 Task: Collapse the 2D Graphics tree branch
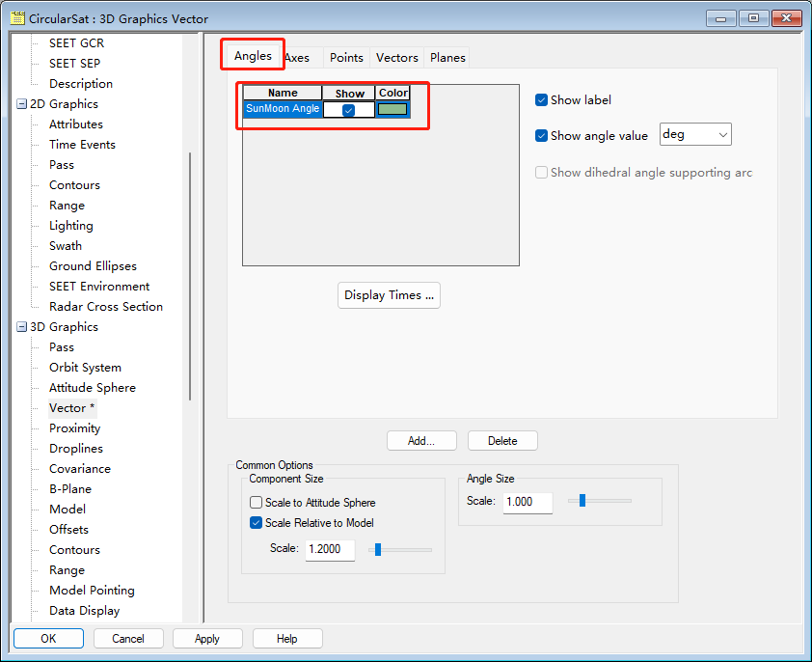(22, 103)
